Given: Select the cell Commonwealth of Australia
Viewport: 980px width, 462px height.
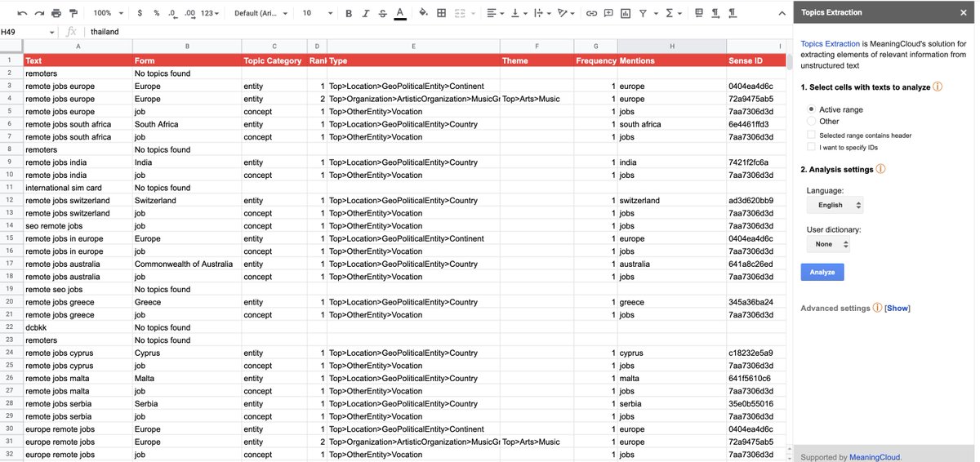Looking at the screenshot, I should point(187,264).
